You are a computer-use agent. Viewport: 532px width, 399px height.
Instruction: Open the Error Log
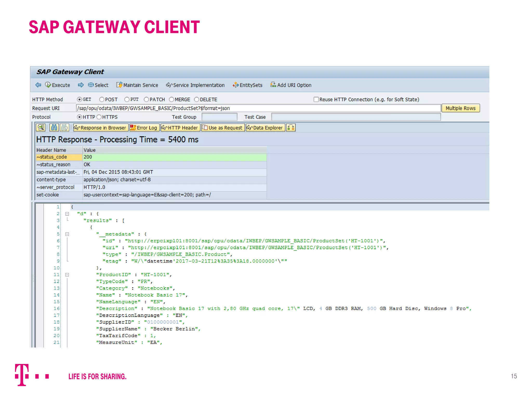(144, 128)
